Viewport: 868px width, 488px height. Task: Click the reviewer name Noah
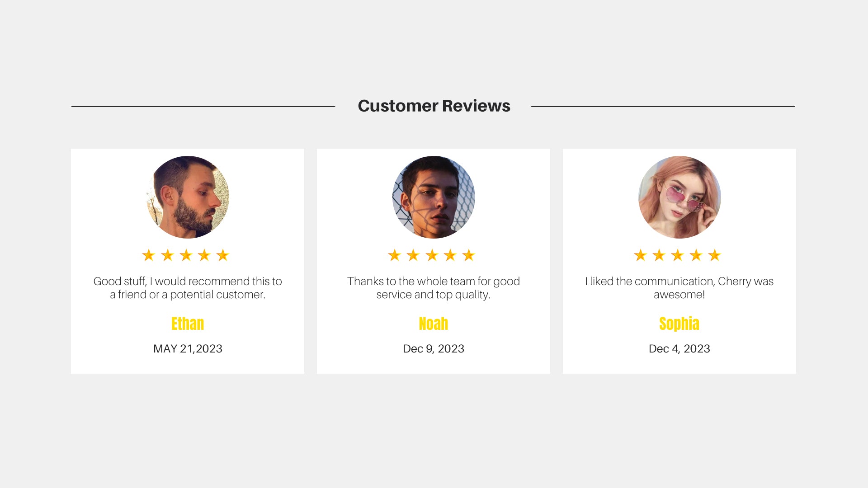tap(434, 324)
